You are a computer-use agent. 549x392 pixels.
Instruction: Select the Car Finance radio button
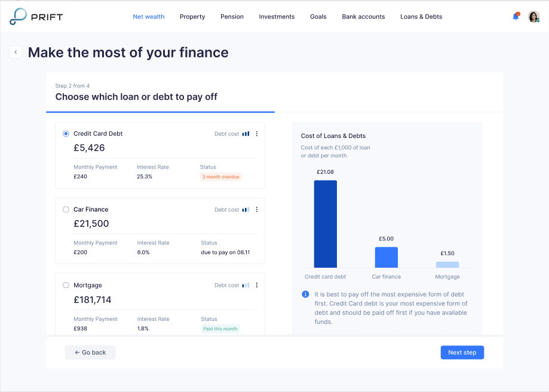66,210
